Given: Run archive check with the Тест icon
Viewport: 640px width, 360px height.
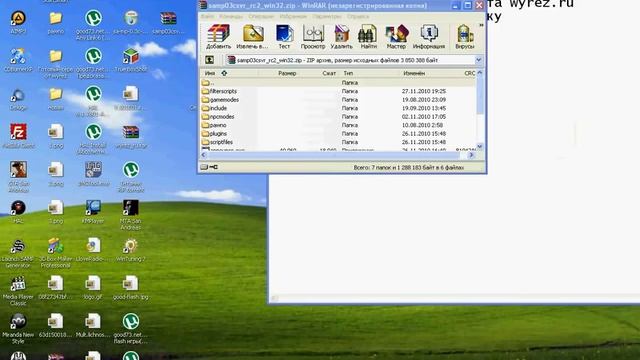Looking at the screenshot, I should coord(284,37).
